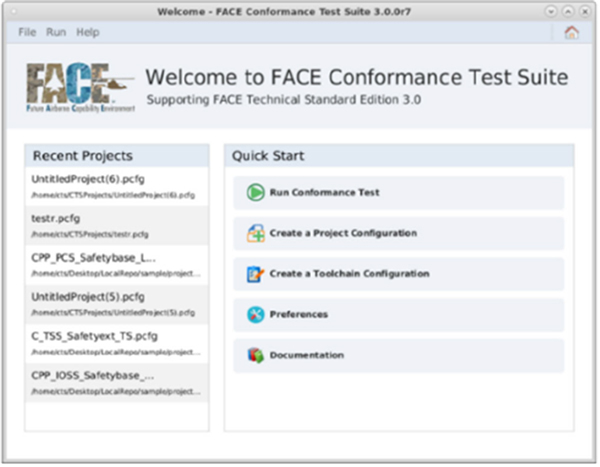600x467 pixels.
Task: Click the green Run Conformance Test icon
Action: coord(255,192)
